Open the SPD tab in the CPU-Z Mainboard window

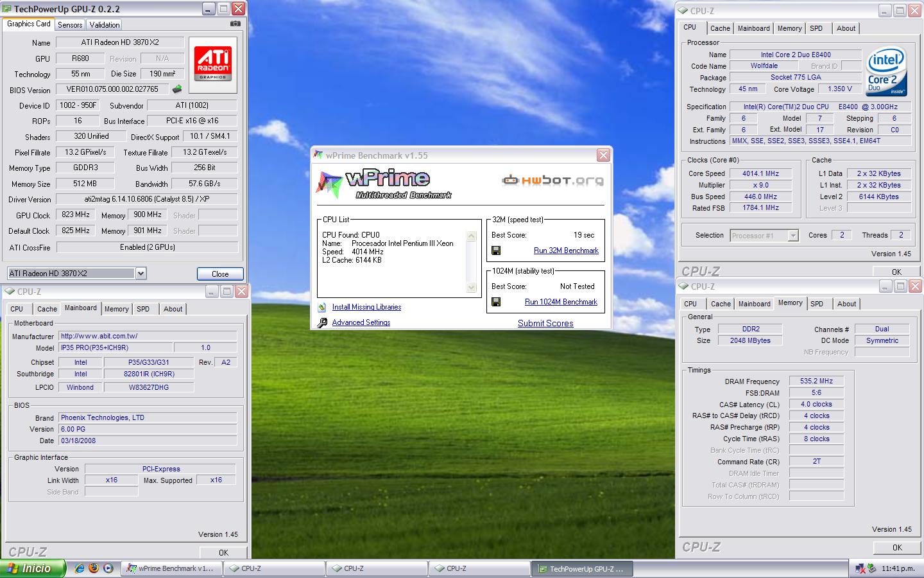[x=143, y=309]
